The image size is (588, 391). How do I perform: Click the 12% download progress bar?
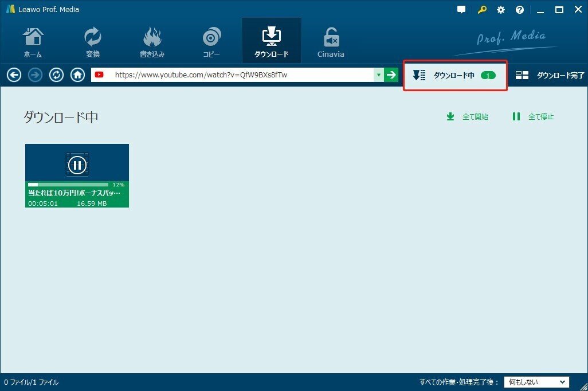[x=68, y=185]
